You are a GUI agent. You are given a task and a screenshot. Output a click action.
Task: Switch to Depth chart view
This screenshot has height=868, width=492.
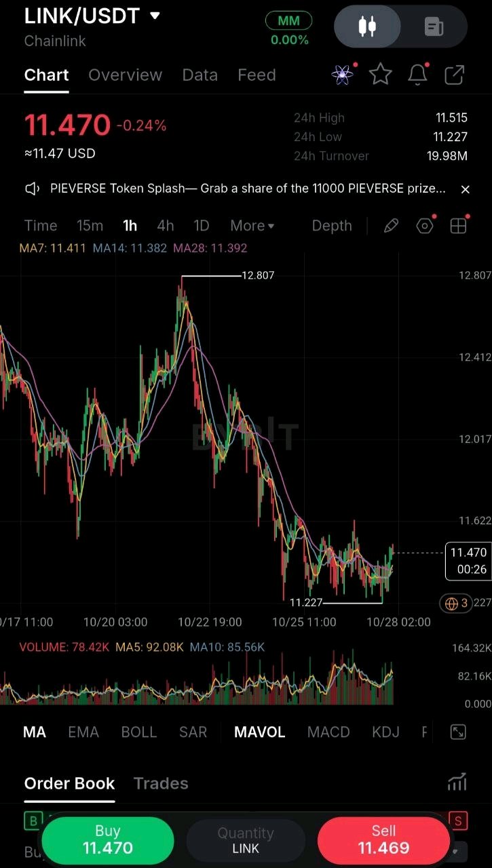coord(332,226)
